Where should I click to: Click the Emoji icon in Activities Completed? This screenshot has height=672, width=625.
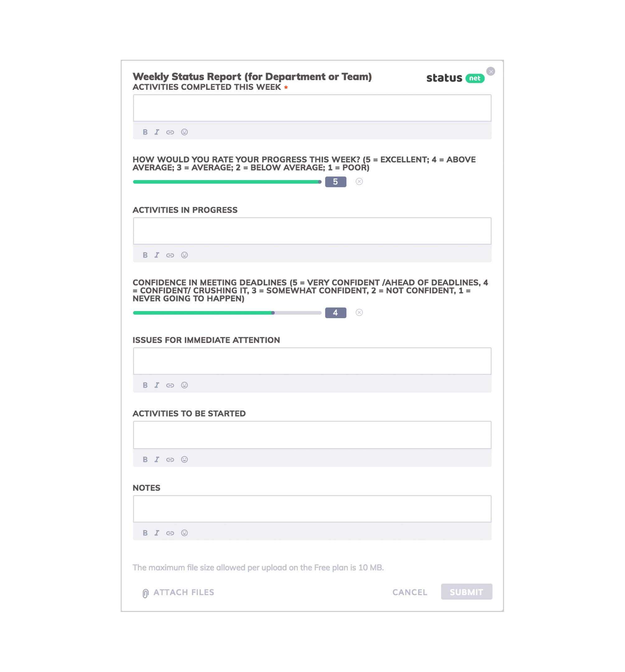(x=183, y=132)
